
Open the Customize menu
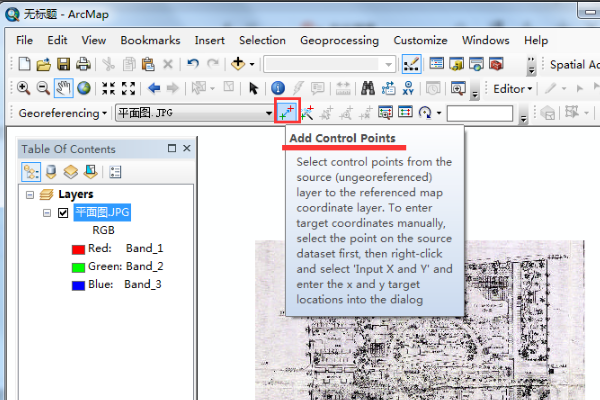tap(421, 40)
